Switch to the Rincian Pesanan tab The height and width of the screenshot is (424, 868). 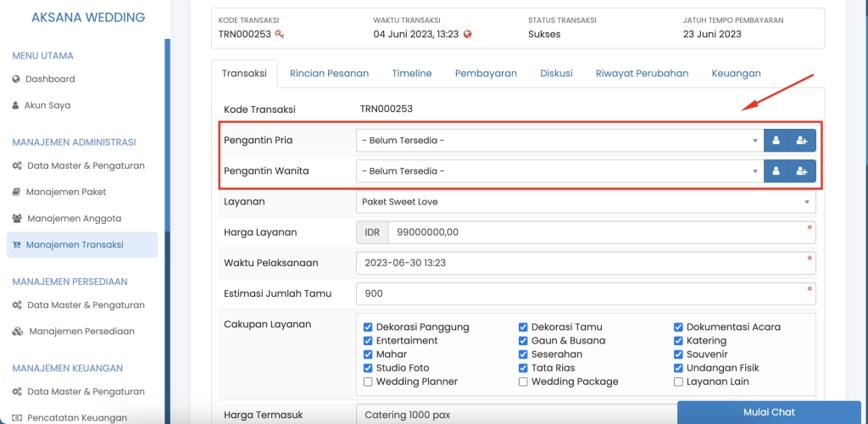(329, 74)
